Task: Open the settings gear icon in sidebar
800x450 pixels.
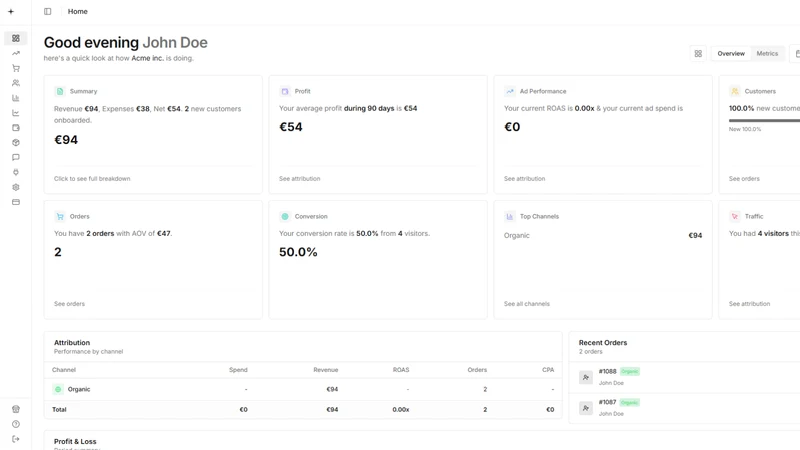Action: point(16,187)
